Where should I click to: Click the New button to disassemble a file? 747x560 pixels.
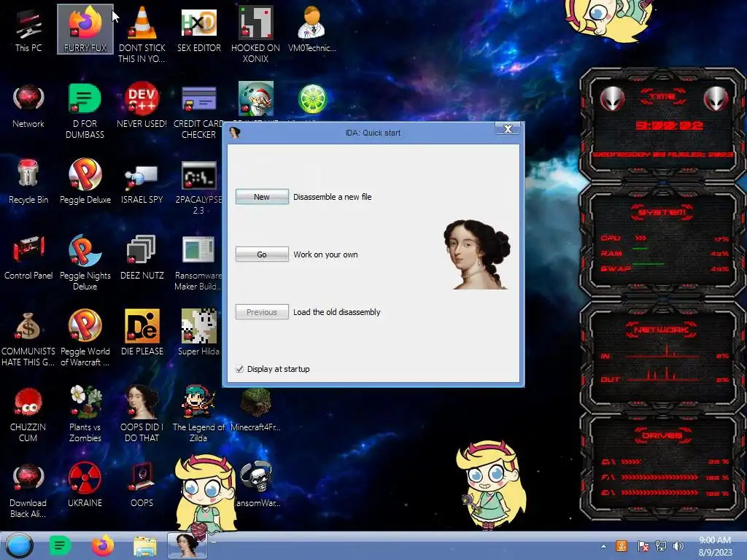pos(262,197)
